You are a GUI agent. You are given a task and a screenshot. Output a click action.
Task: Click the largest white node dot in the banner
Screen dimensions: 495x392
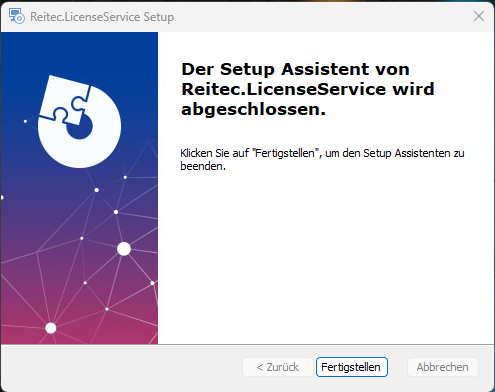(124, 249)
